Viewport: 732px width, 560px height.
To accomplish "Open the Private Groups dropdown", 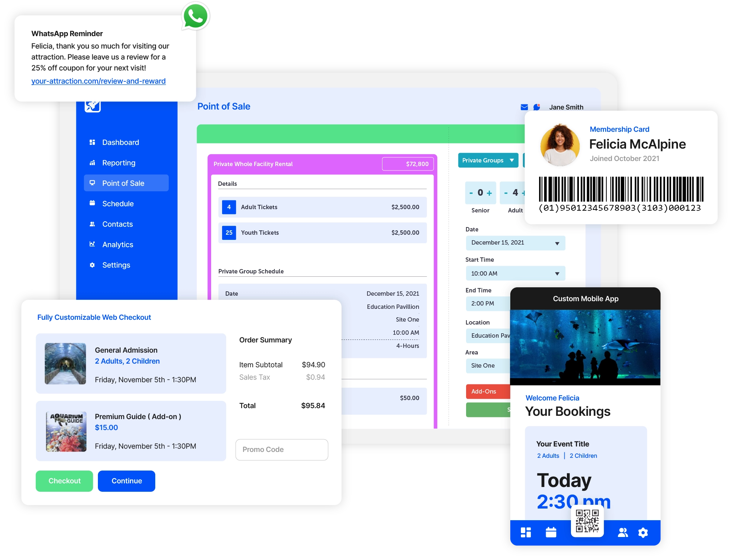I will tap(488, 160).
